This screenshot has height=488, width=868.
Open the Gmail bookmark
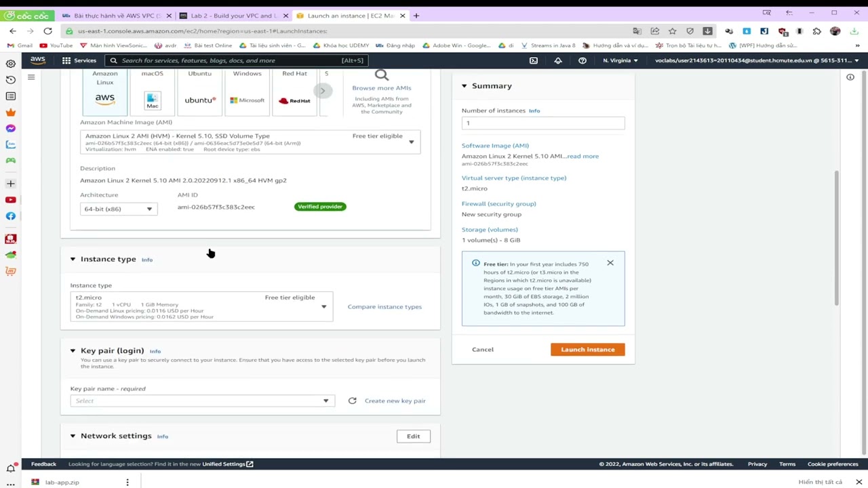coord(20,45)
